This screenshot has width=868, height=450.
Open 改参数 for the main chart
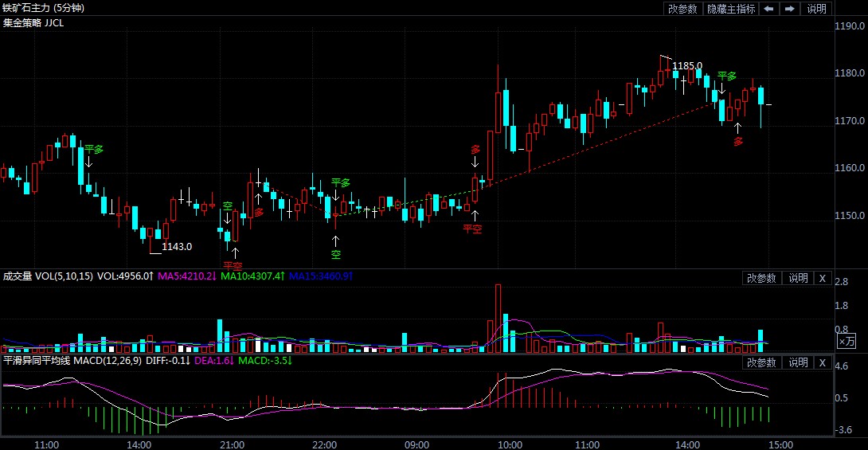click(682, 9)
